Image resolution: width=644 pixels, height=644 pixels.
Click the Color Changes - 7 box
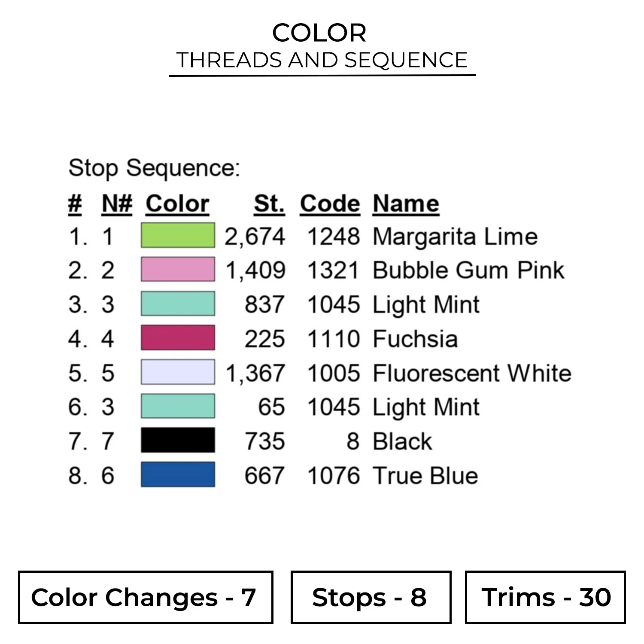coord(146,597)
